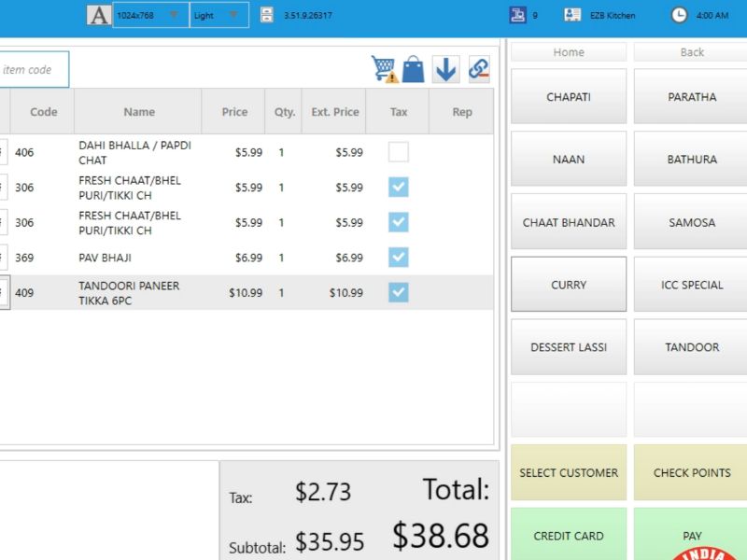
Task: Click the Rep column header
Action: click(461, 112)
